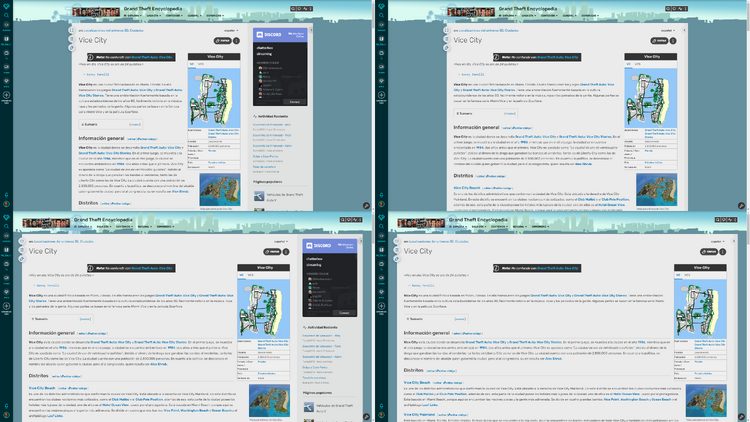Open Alex Shrub link in bottom-left screenshot
750x422 pixels.
coord(158,364)
